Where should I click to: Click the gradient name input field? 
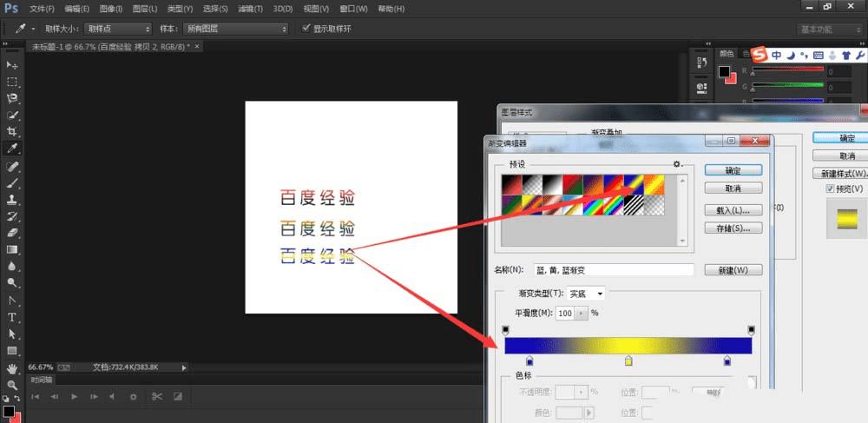click(x=614, y=270)
